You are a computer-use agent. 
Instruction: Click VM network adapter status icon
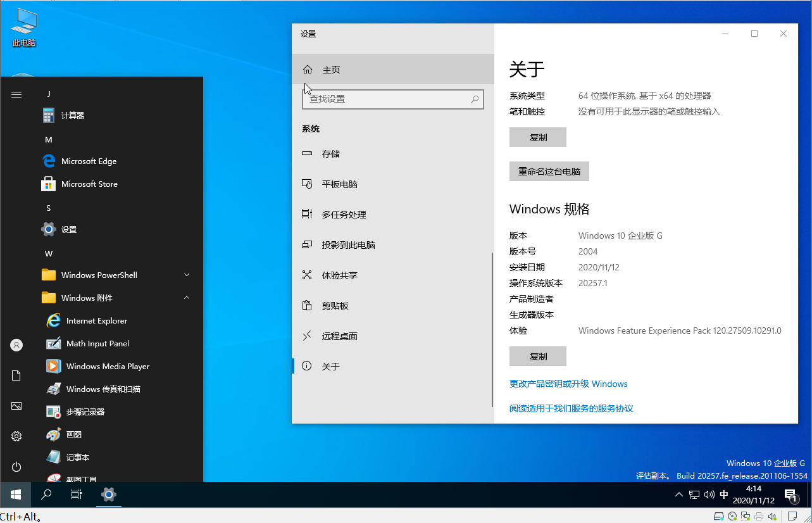tap(746, 516)
